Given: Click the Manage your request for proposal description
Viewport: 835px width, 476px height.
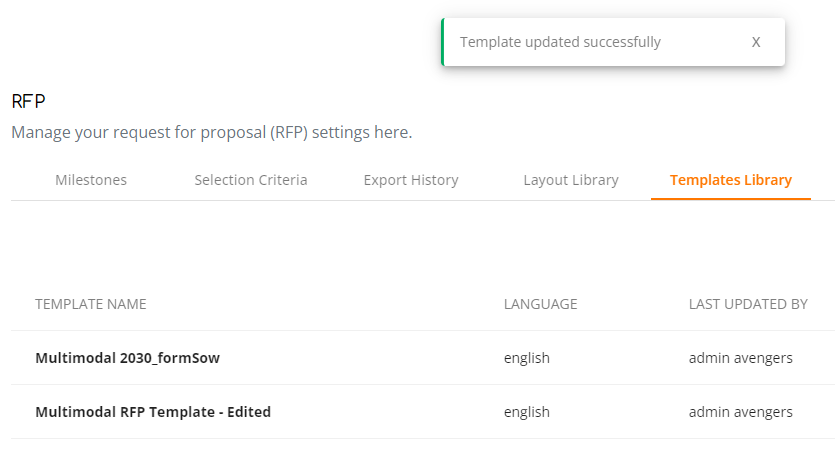Looking at the screenshot, I should click(x=212, y=132).
